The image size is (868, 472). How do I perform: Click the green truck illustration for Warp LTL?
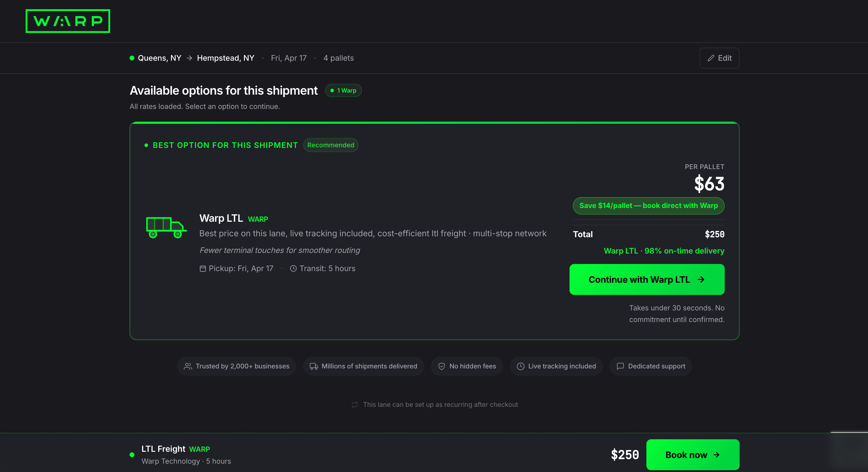point(167,228)
